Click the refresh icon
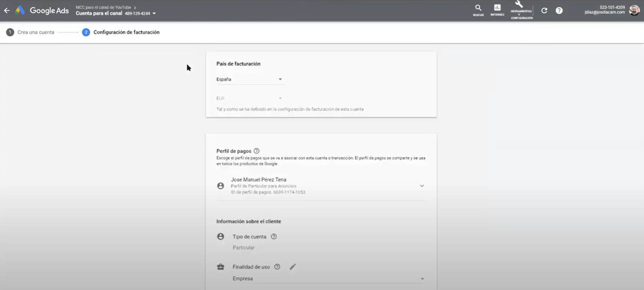 544,11
